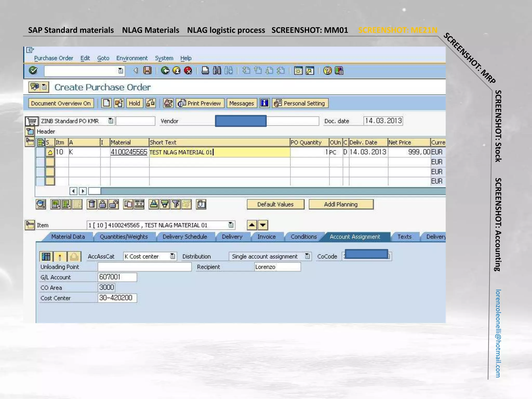Switch to the Invoice tab
The width and height of the screenshot is (532, 399).
tap(267, 237)
